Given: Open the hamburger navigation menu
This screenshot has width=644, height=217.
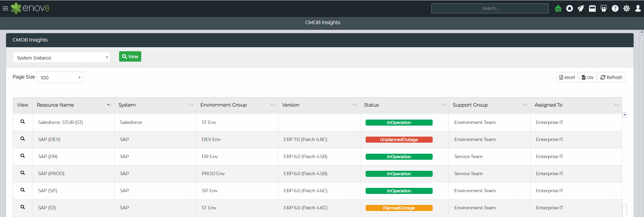Looking at the screenshot, I should pos(5,8).
